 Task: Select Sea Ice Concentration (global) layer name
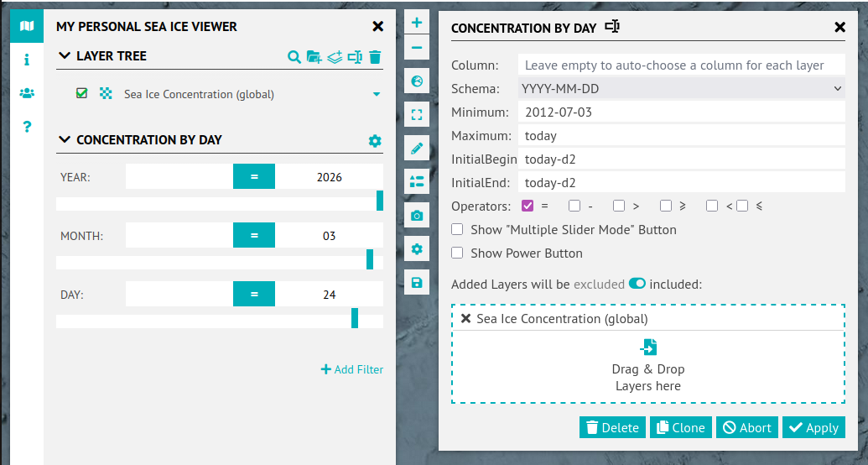(x=199, y=94)
